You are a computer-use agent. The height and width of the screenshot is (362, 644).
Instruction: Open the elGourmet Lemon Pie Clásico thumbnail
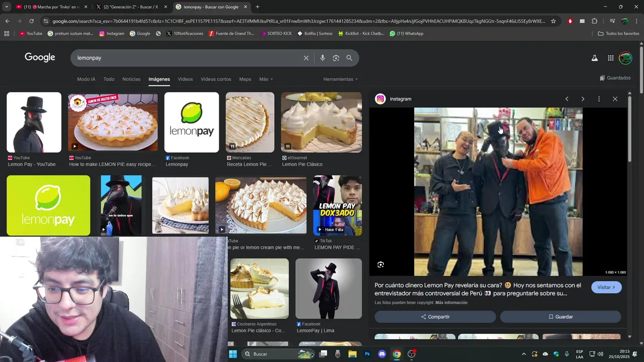coord(321,122)
